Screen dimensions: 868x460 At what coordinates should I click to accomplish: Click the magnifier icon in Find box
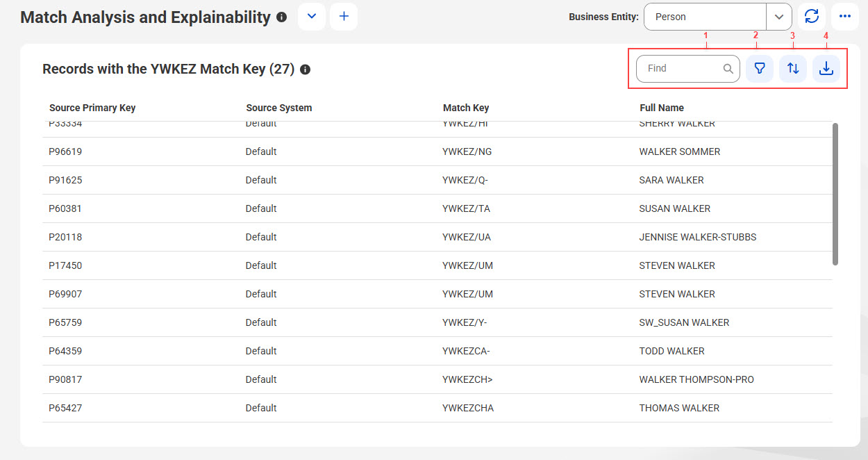[x=728, y=69]
